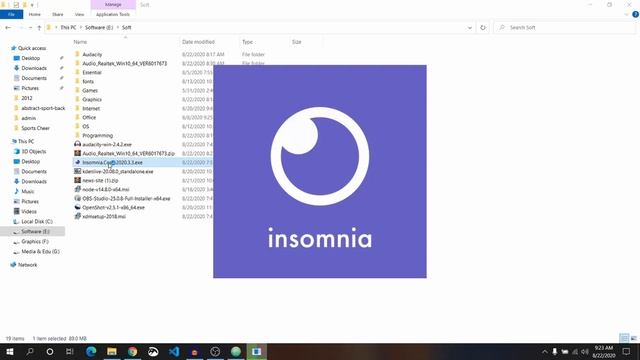Open Downloads under Quick access
The width and height of the screenshot is (640, 360).
34,68
